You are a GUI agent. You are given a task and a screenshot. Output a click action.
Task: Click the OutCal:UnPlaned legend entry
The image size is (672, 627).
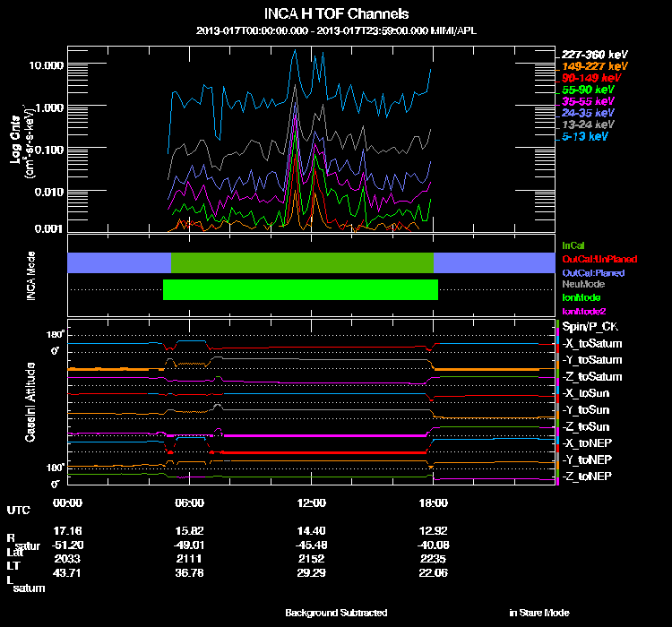point(592,259)
